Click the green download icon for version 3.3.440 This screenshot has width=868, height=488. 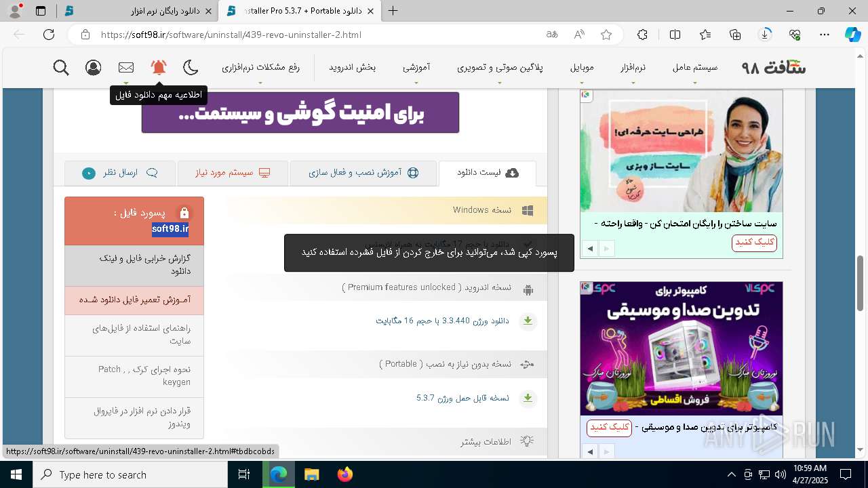click(528, 321)
